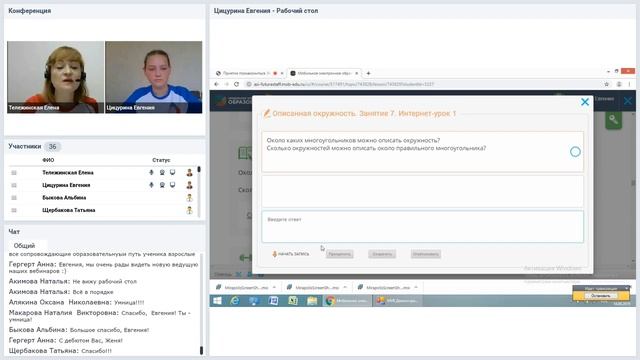Click user role icon for Цицурина Евгения
The image size is (640, 360).
(x=189, y=185)
